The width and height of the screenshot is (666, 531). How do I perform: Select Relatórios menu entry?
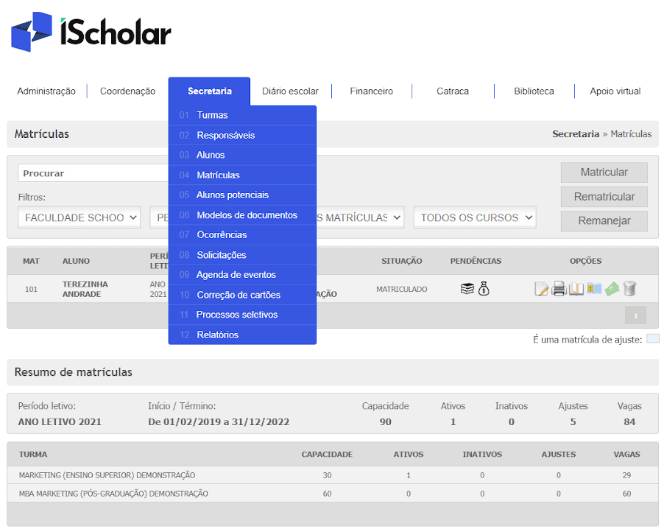coord(243,335)
